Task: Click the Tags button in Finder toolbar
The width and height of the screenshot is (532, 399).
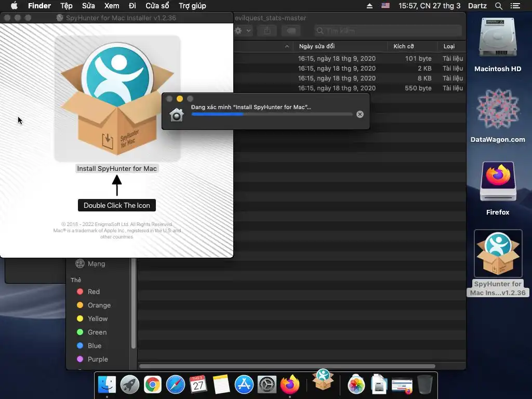Action: point(291,31)
